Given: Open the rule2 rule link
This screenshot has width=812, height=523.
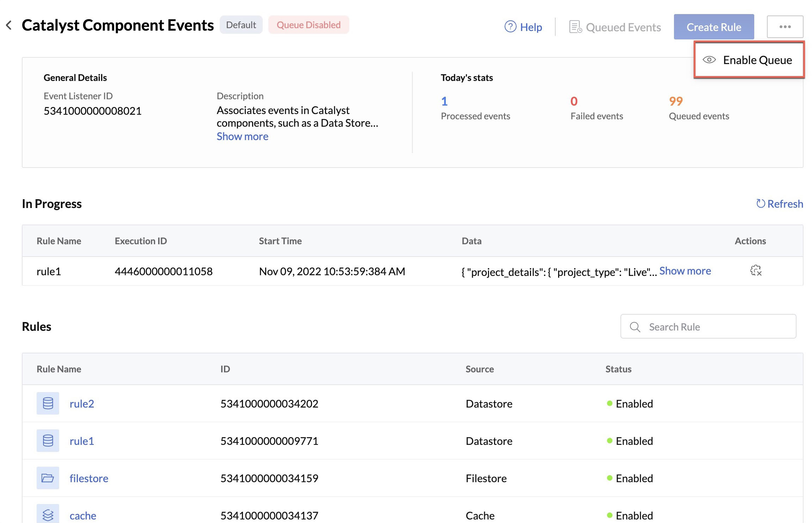Looking at the screenshot, I should (82, 404).
